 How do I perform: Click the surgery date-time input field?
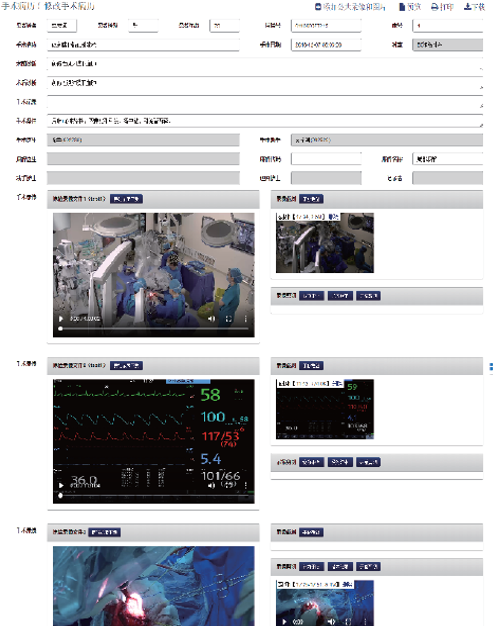326,45
